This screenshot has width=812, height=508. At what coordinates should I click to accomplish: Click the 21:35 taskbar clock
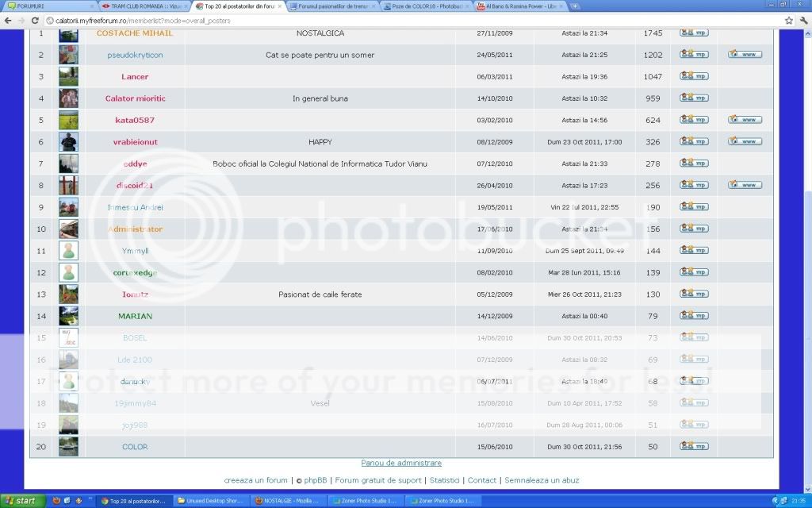click(x=798, y=501)
